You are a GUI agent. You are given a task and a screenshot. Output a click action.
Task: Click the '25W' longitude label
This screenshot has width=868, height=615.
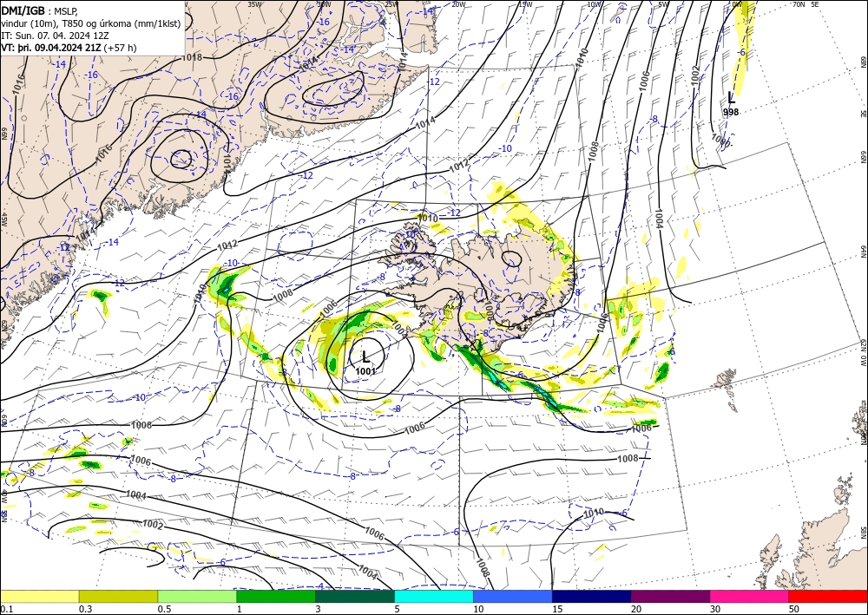391,4
